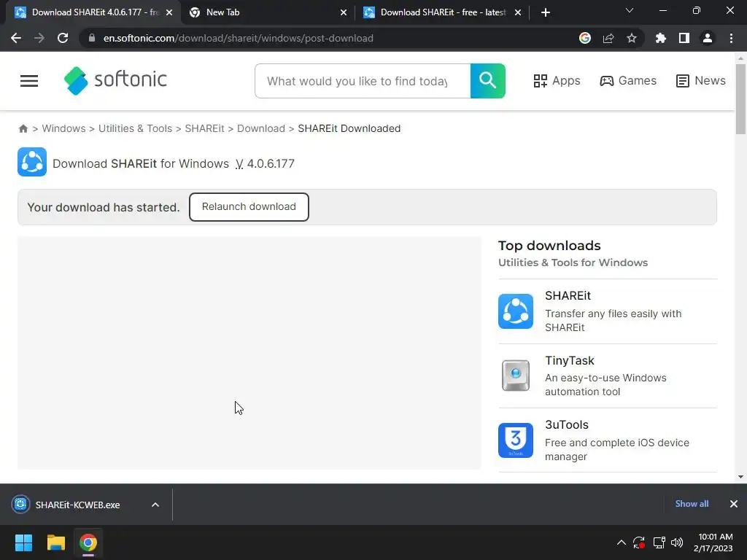Click the Relaunch download button
747x560 pixels.
coord(249,206)
